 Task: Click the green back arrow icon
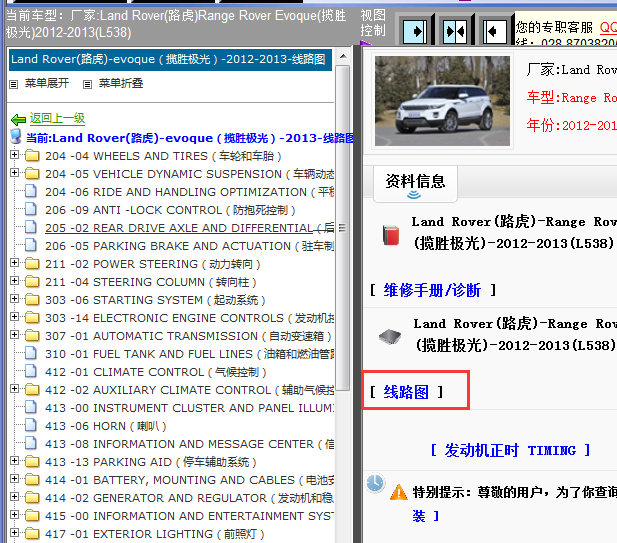point(18,119)
